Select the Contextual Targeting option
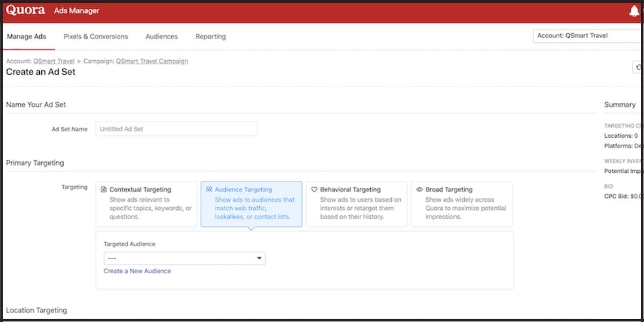The width and height of the screenshot is (644, 322). 146,204
